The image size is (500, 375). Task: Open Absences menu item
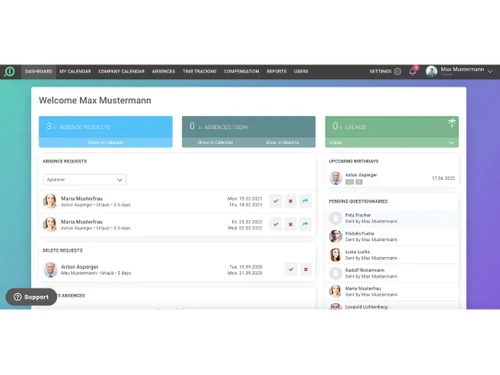click(x=163, y=71)
